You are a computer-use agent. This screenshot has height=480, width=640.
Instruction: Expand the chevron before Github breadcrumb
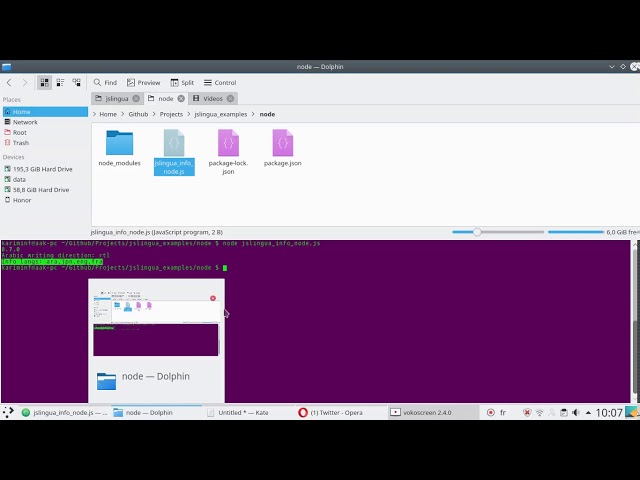coord(123,114)
